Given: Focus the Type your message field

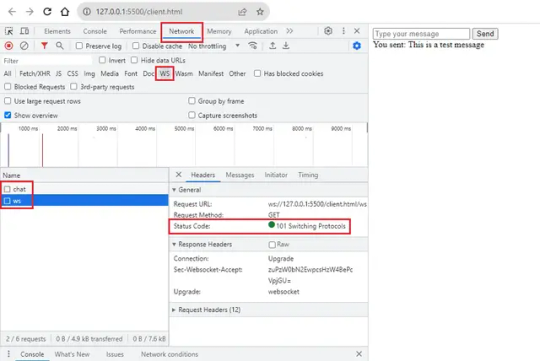Looking at the screenshot, I should 421,34.
